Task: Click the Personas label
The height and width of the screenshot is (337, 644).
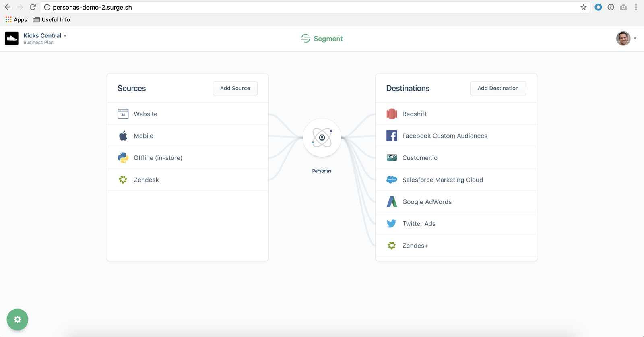Action: [322, 171]
